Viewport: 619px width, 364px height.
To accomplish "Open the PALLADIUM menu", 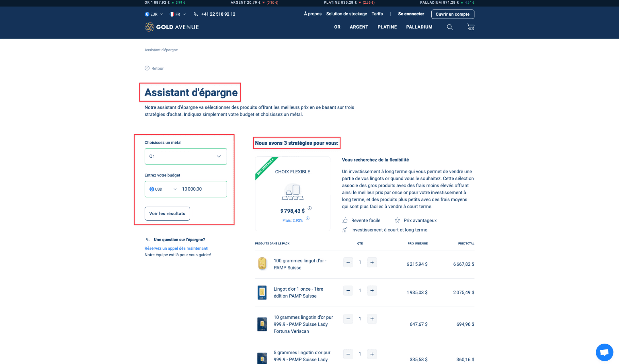I will [x=419, y=27].
